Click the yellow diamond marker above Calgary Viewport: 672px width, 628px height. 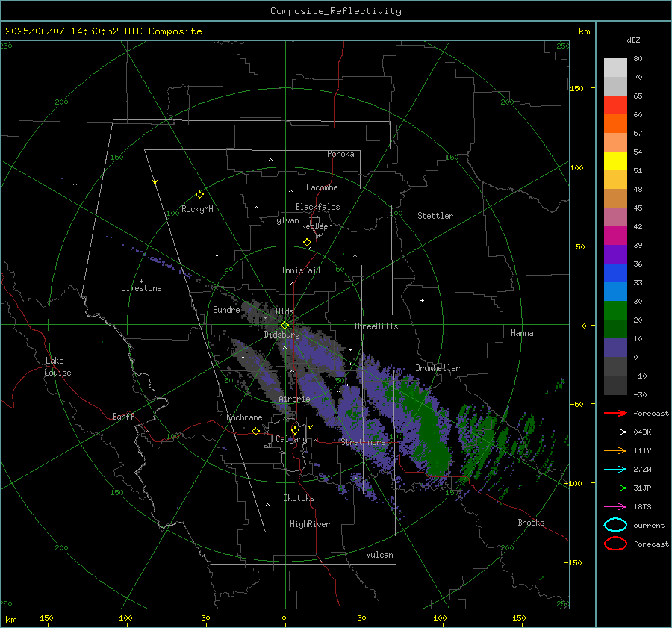(x=295, y=430)
